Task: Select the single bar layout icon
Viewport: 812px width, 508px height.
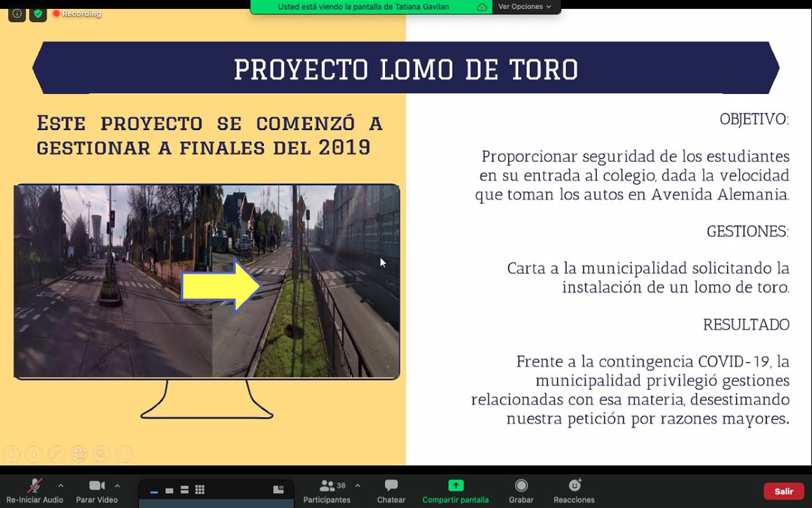Action: coord(154,491)
